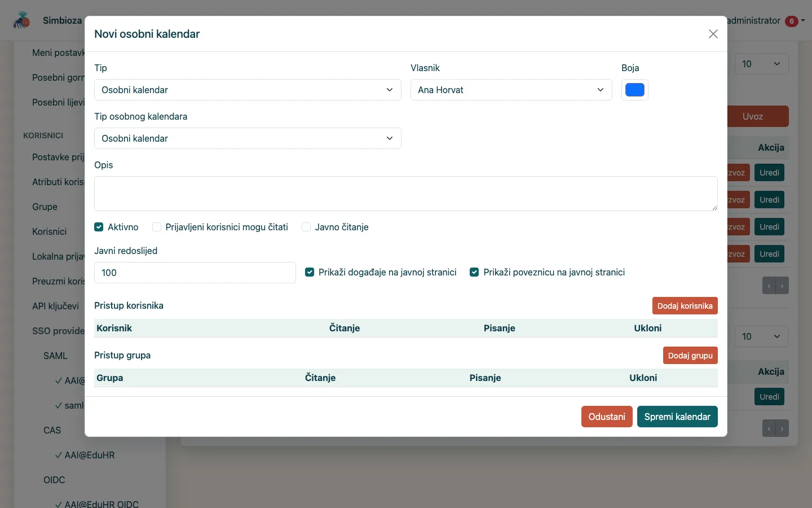Image resolution: width=812 pixels, height=508 pixels.
Task: Save using the Spremi kalendar button
Action: [x=677, y=417]
